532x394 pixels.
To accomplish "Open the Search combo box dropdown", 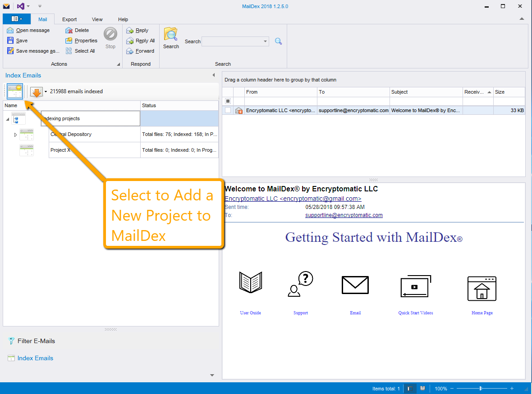I will pyautogui.click(x=265, y=41).
